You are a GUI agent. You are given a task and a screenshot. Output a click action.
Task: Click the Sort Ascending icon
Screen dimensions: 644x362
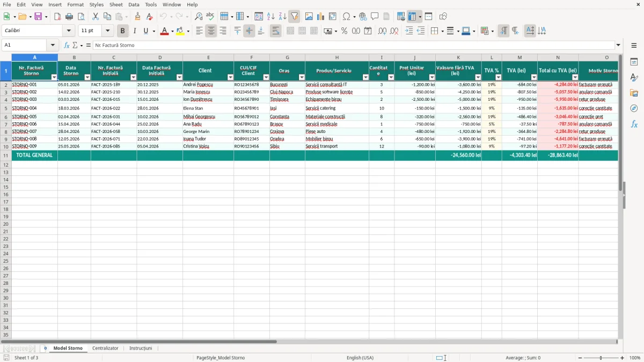point(271,17)
